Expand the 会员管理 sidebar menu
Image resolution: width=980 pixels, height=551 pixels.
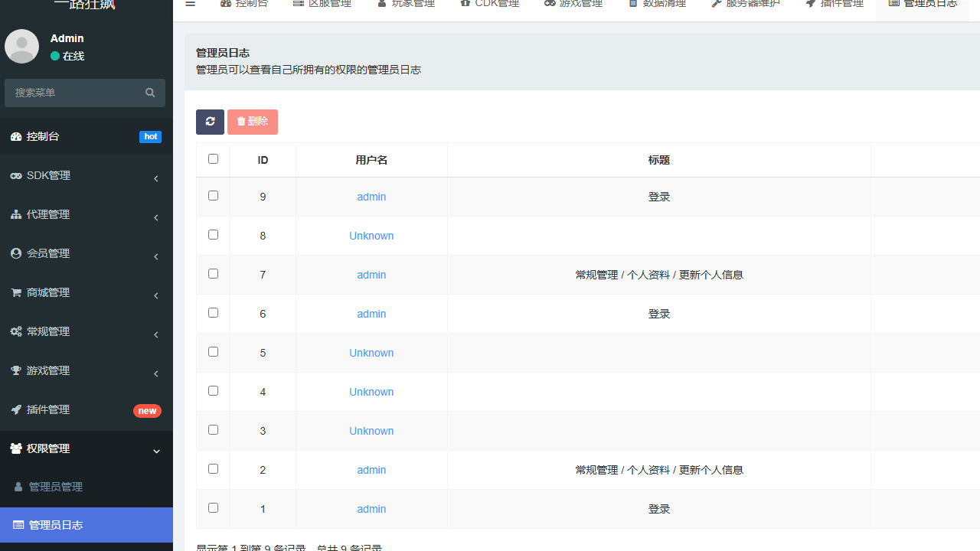tap(87, 253)
